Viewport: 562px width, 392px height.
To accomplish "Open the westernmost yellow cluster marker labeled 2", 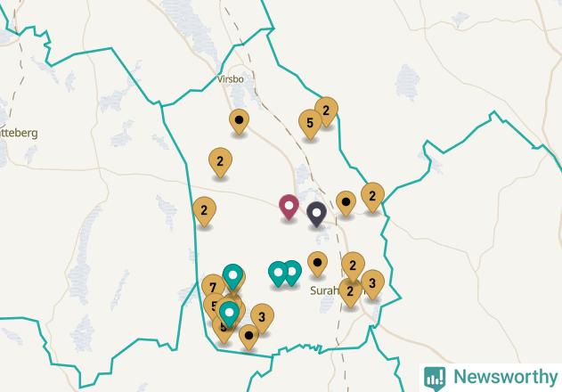I will (204, 212).
